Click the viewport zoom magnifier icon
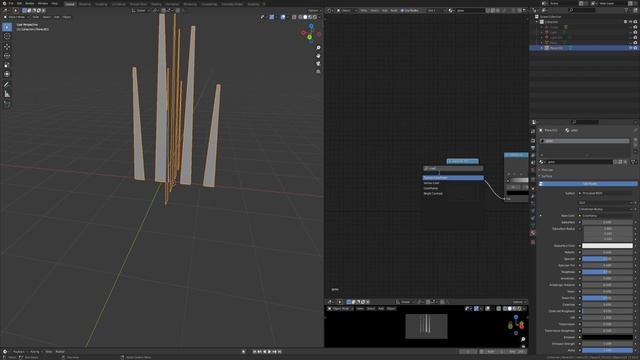 [x=318, y=48]
